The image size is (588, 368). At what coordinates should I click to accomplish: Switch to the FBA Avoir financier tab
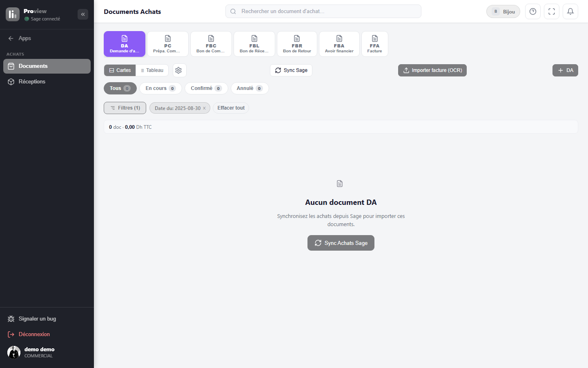coord(339,44)
